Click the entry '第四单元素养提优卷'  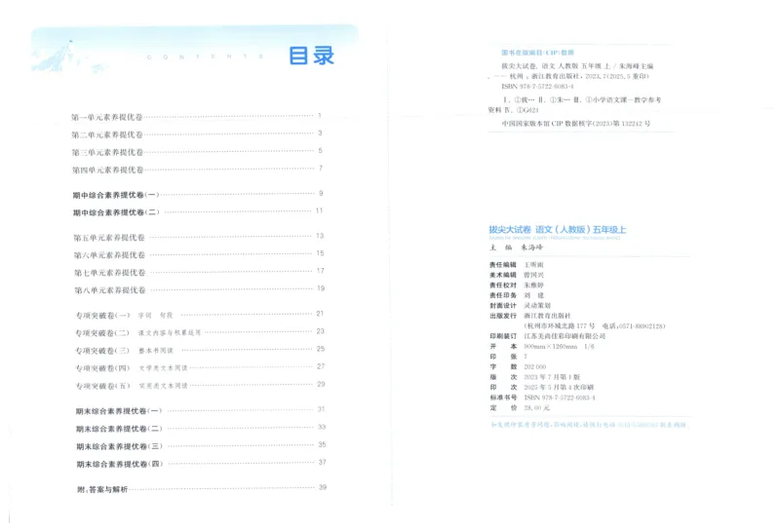coord(108,171)
